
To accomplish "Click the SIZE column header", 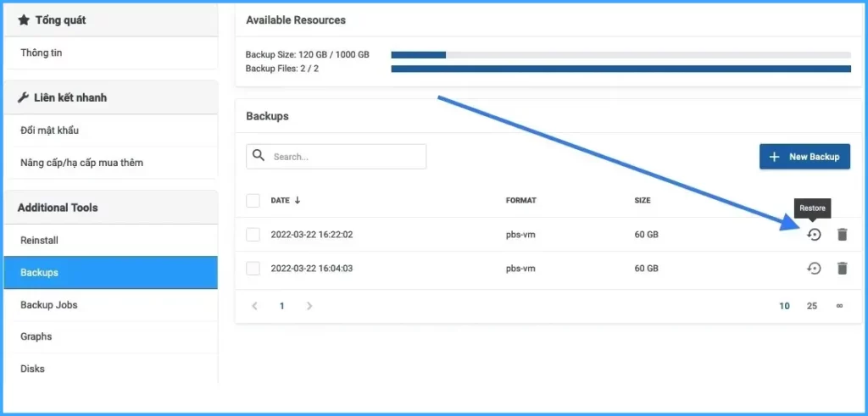I will 643,200.
